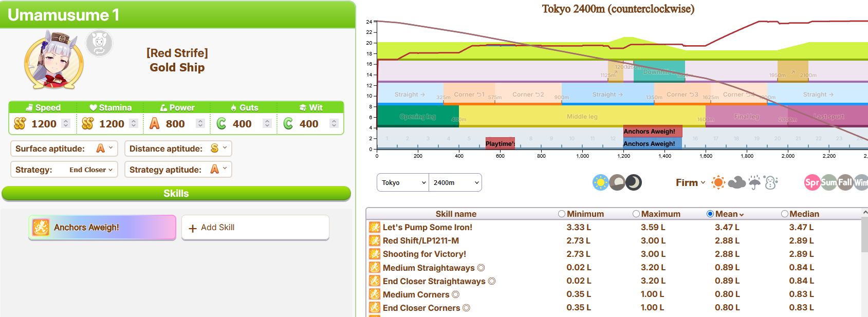Open the Tokyo racetrack dropdown
The width and height of the screenshot is (868, 317).
[403, 182]
